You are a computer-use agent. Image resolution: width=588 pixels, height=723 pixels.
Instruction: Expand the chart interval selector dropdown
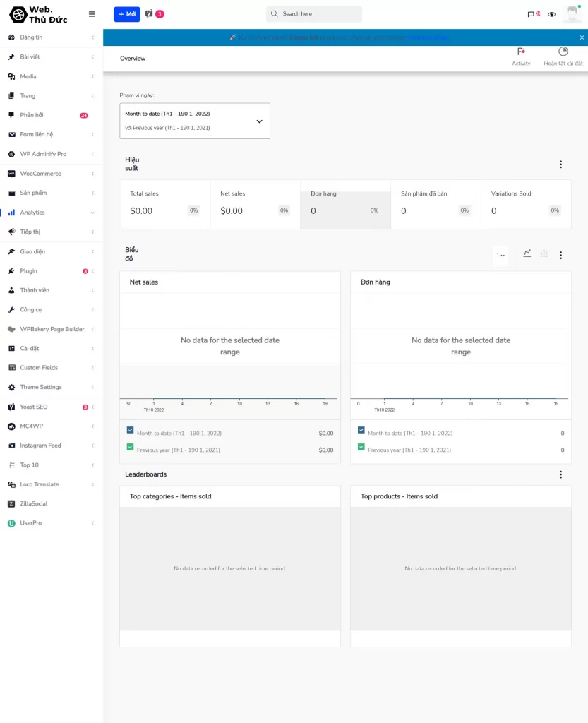[x=500, y=255]
